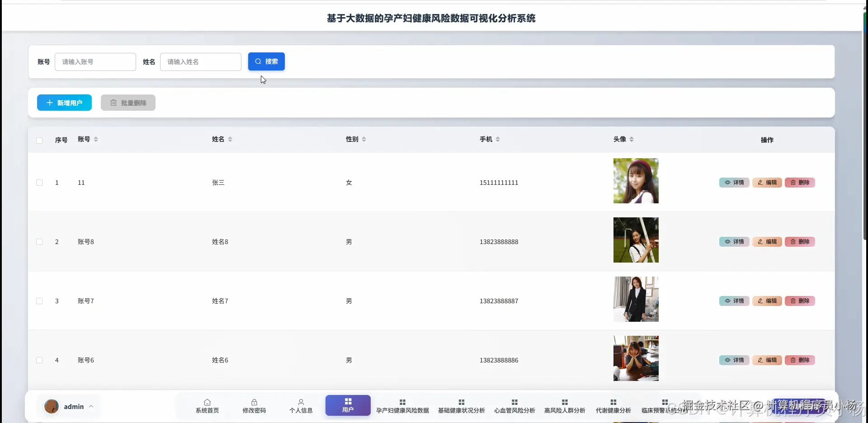868x423 pixels.
Task: Open 孕产妇健康风险数据 menu item
Action: 402,406
